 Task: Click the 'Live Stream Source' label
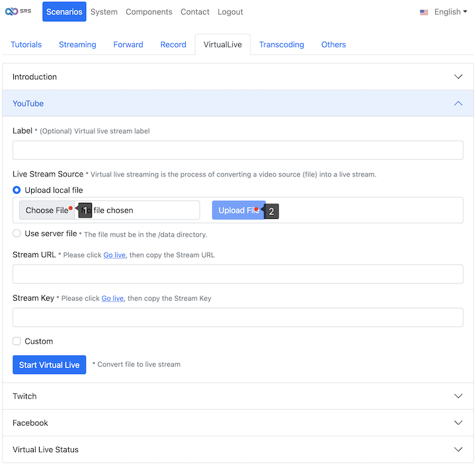click(48, 174)
